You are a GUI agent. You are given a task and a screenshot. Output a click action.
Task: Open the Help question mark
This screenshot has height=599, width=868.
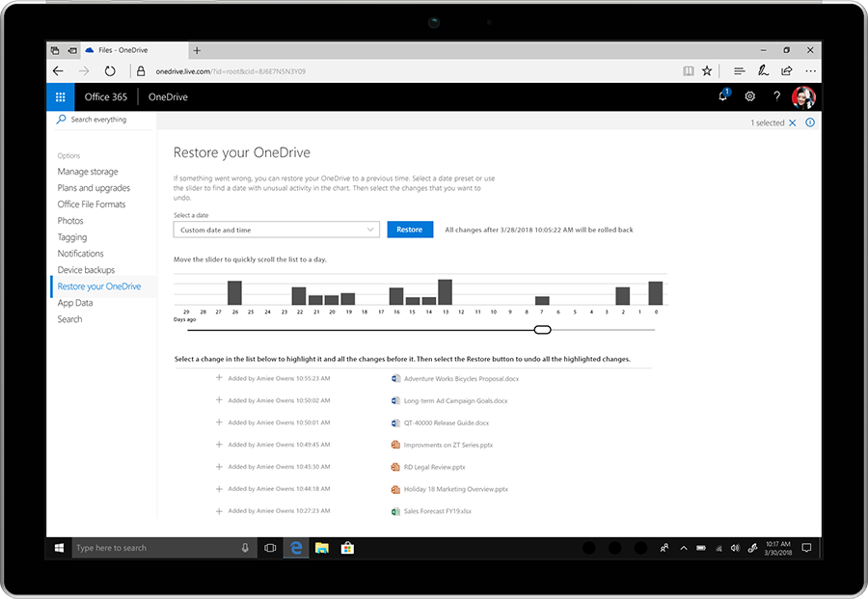[x=776, y=96]
